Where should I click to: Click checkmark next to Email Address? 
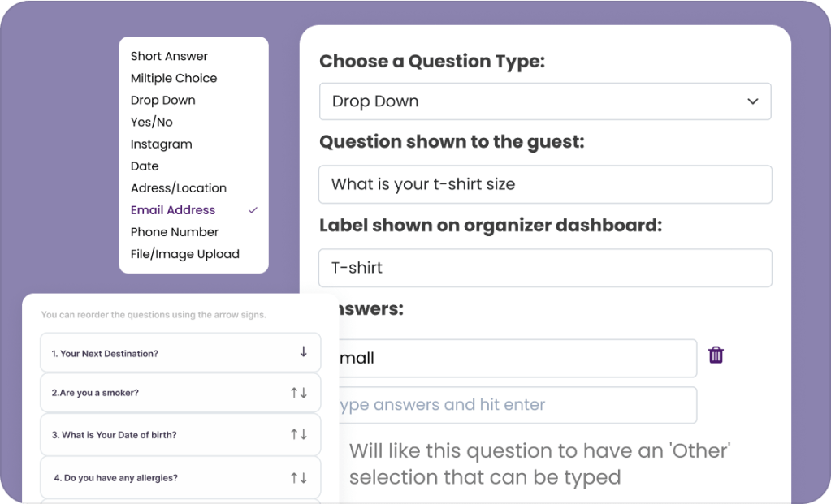point(253,210)
